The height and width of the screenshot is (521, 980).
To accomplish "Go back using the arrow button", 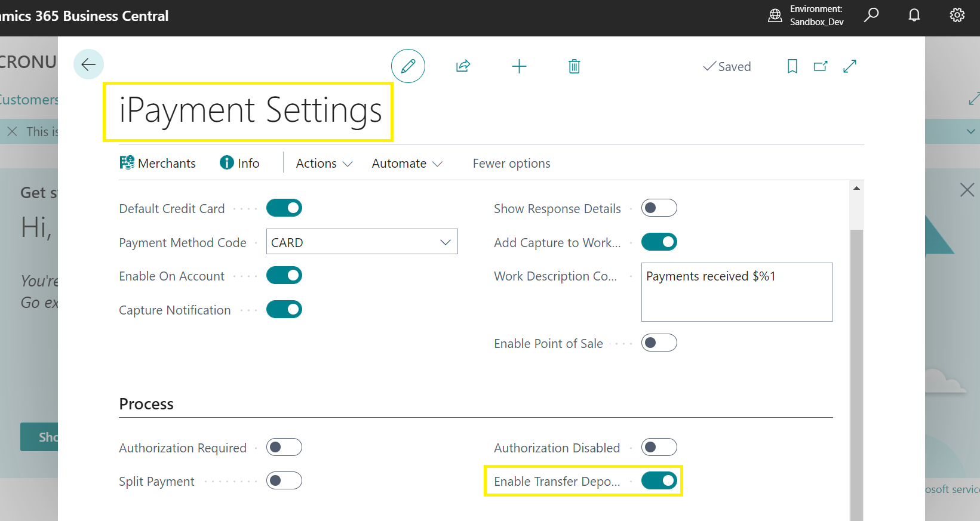I will tap(88, 64).
